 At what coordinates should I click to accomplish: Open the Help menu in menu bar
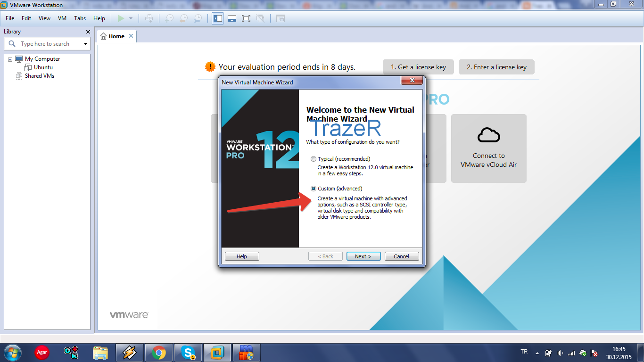point(99,18)
